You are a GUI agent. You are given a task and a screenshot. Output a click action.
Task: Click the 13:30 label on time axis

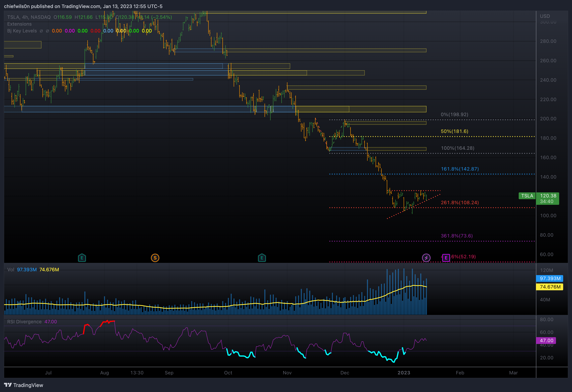tap(137, 373)
